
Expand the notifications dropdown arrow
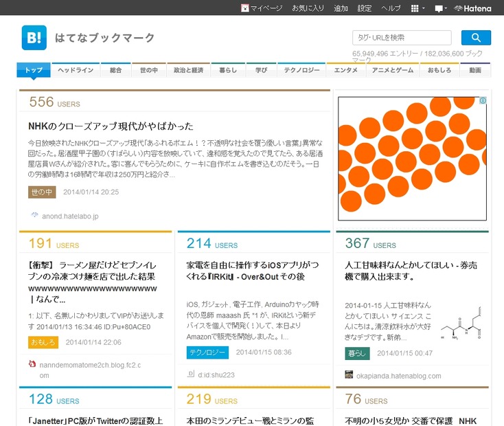[x=446, y=8]
